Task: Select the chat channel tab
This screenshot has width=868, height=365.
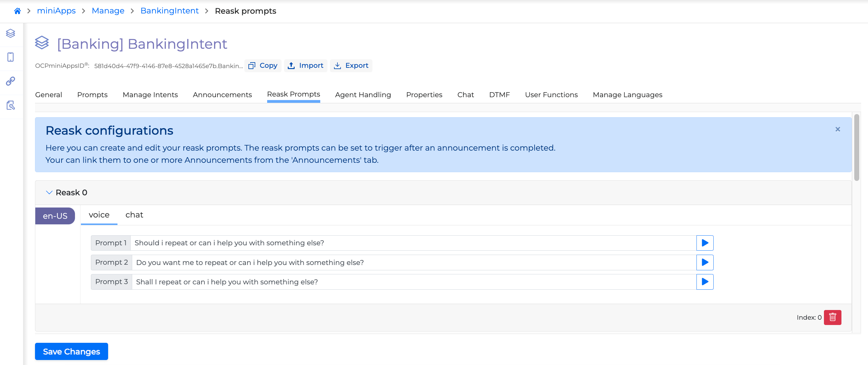Action: coord(134,215)
